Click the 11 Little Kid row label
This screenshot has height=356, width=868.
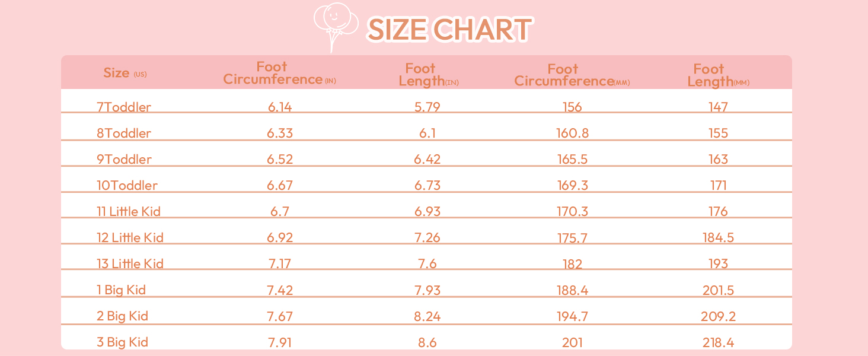tap(129, 212)
